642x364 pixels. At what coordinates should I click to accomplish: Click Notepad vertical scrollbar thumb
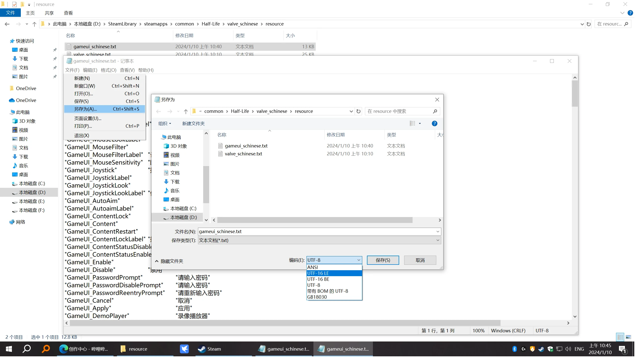(x=575, y=94)
